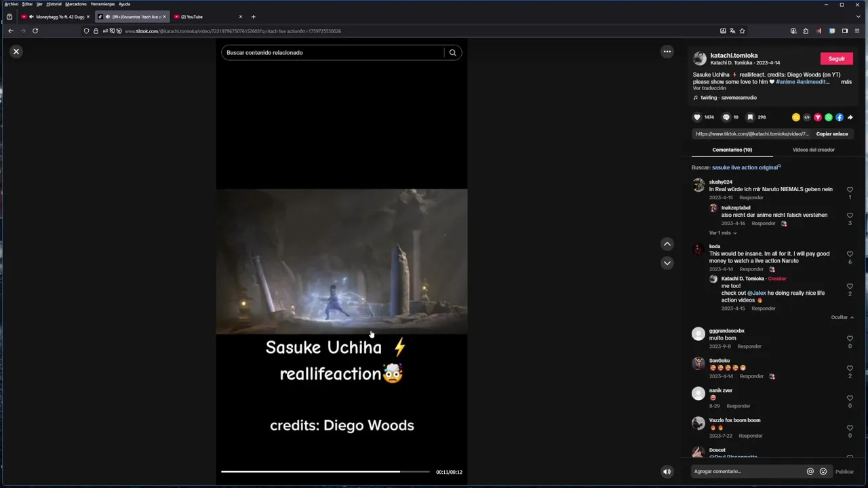Switch to the Videos del creador tab

(814, 150)
